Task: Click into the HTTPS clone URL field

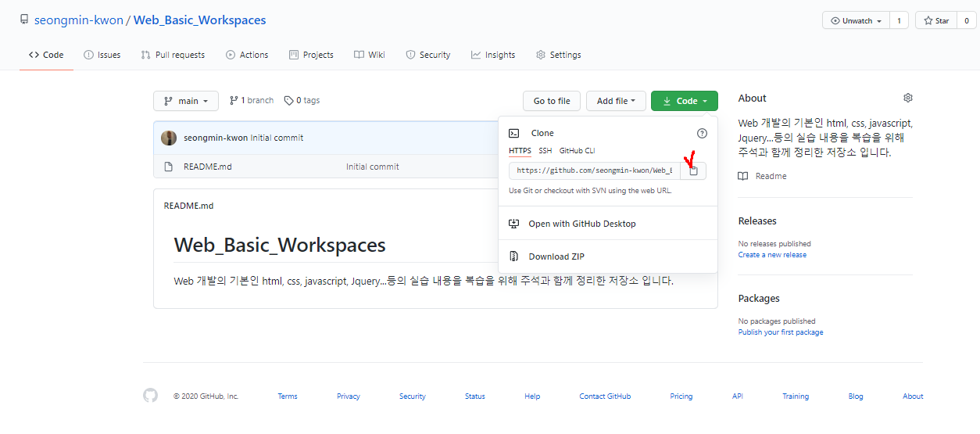Action: point(595,170)
